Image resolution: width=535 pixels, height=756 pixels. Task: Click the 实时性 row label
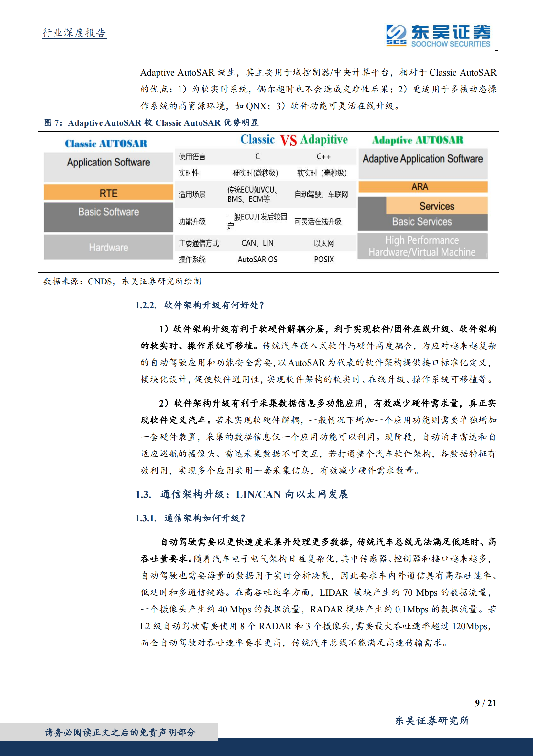click(x=189, y=173)
